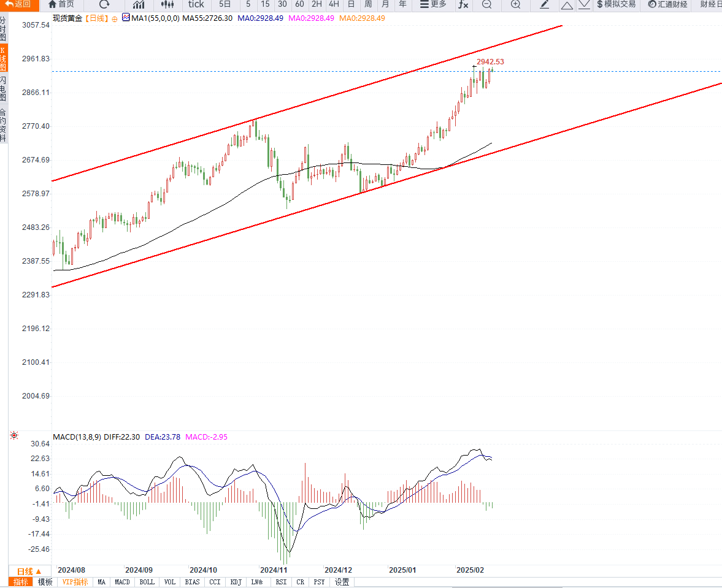
Task: Switch to 分时图 sidebar tab
Action: click(x=4, y=29)
